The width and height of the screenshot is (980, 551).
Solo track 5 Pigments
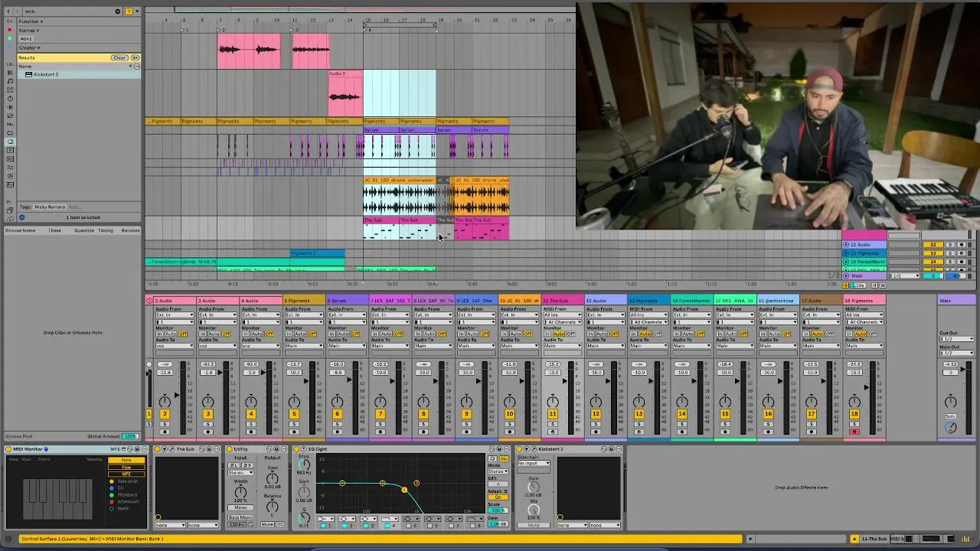click(294, 424)
